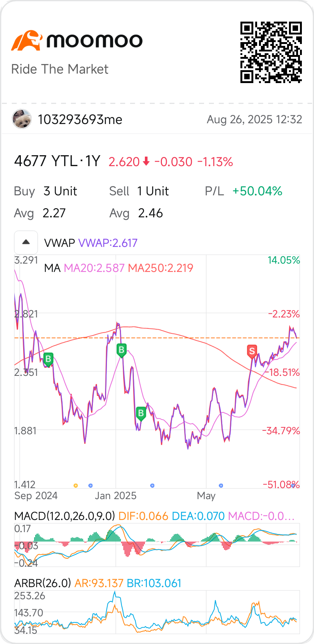Click the MA250:2.219 indicator value
Viewport: 314px width, 644px height.
(x=160, y=268)
